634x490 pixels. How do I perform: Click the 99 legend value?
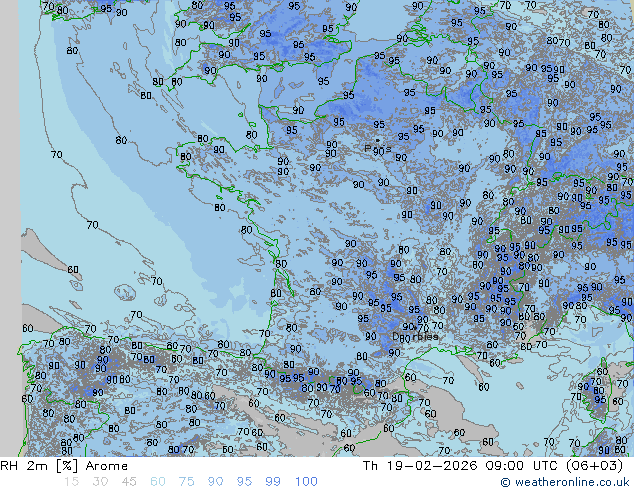point(274,482)
